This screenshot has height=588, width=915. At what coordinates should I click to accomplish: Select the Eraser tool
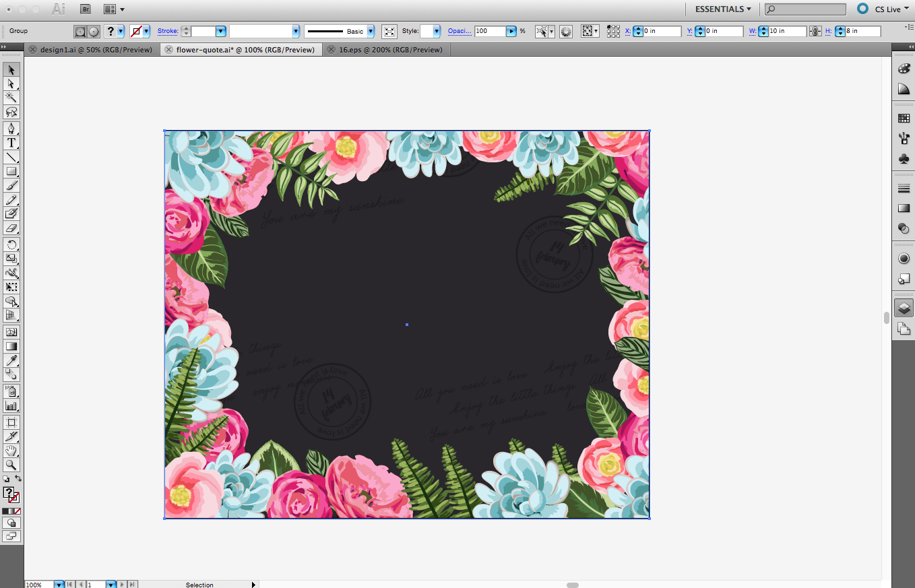[11, 228]
